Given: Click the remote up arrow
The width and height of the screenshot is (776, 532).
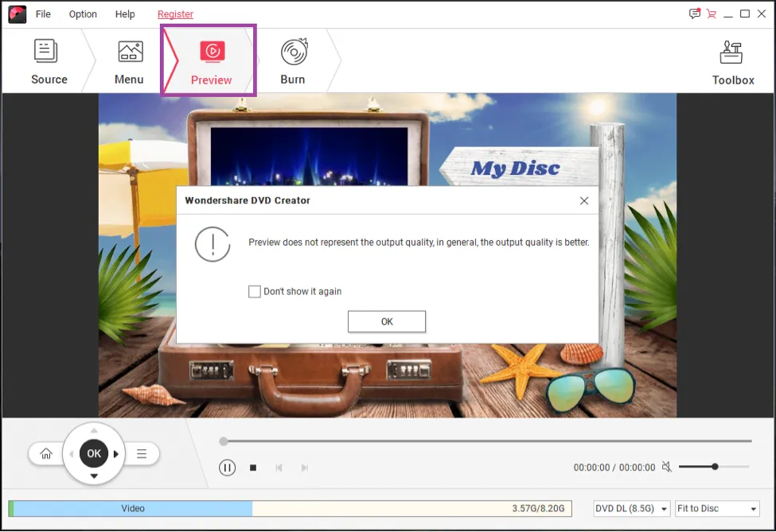Looking at the screenshot, I should pos(94,431).
